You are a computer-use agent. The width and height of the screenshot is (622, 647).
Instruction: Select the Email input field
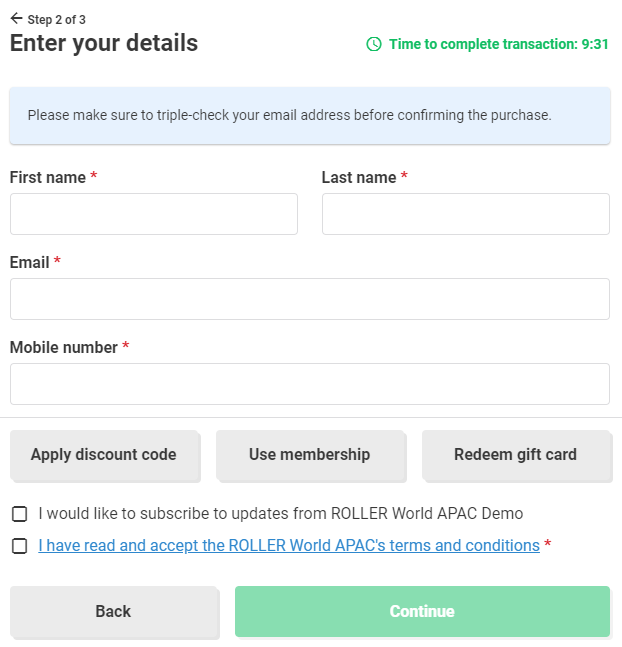pos(310,299)
